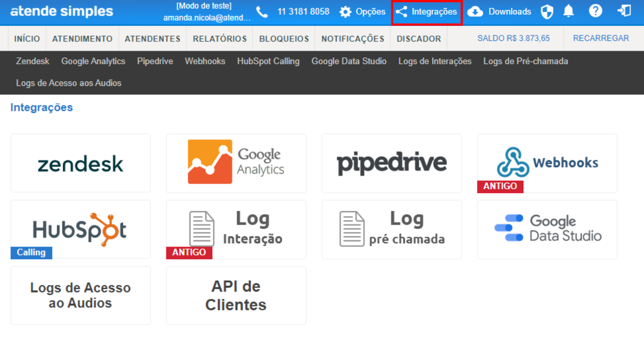
Task: Select Logs de Acesso aos Audios submenu
Action: coord(68,83)
